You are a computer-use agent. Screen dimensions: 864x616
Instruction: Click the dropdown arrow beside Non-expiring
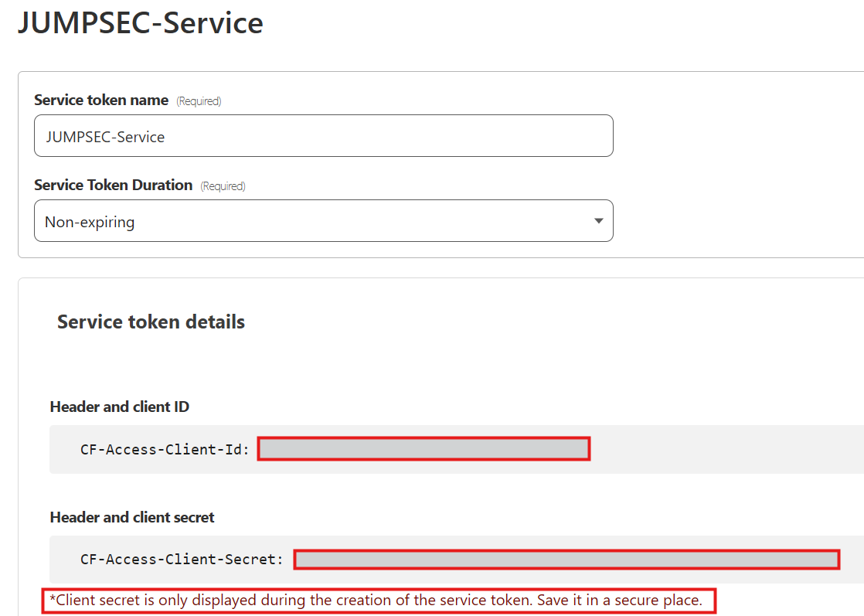598,221
